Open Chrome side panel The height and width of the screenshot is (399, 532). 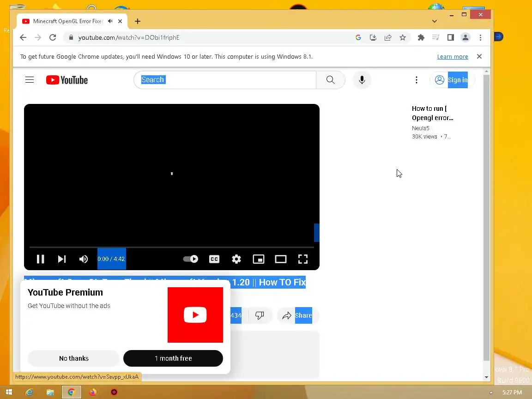(x=451, y=37)
